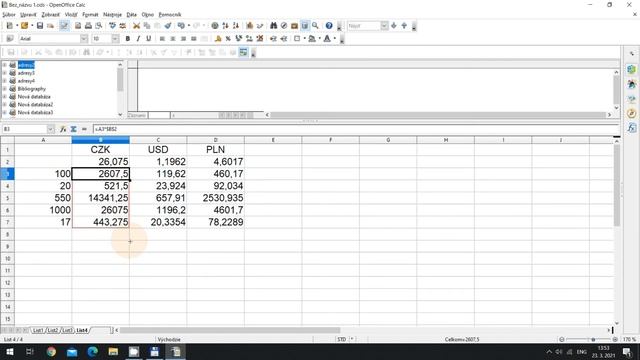This screenshot has height=360, width=640.
Task: Click the Function Wizard fx icon
Action: pyautogui.click(x=63, y=129)
